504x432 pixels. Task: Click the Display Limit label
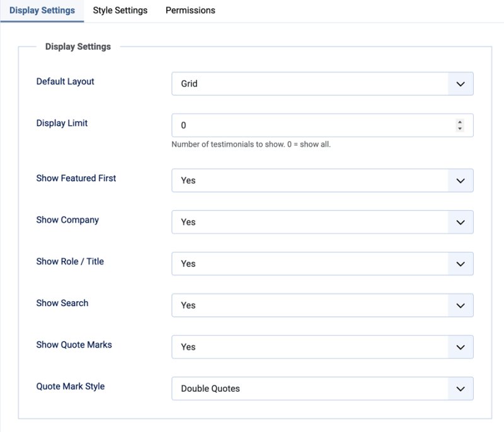tap(62, 123)
